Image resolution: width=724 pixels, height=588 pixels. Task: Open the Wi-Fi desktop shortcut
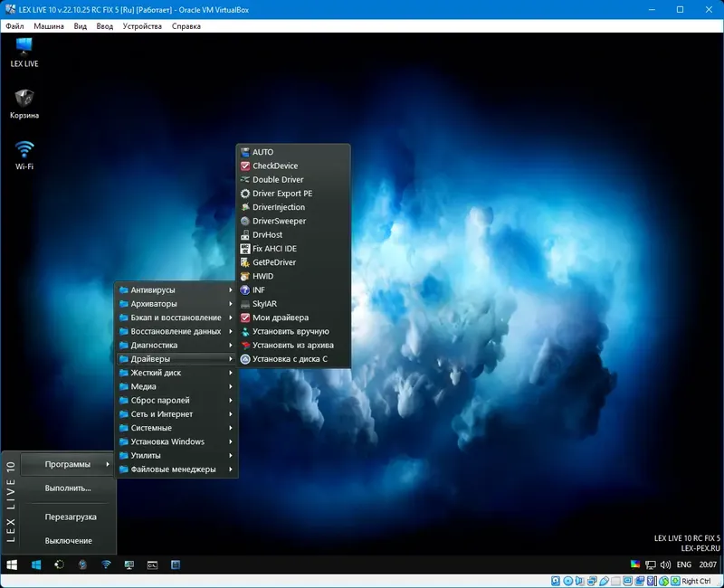(24, 155)
